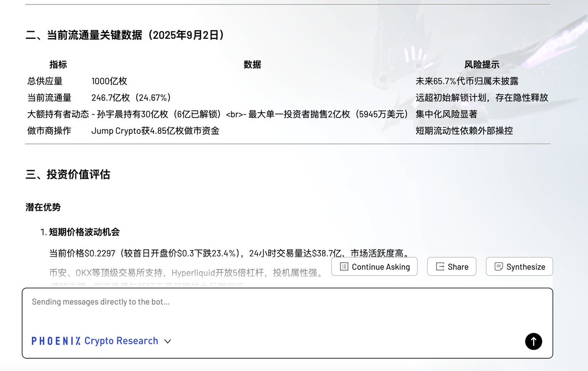588x371 pixels.
Task: Click the Synthesize button
Action: click(x=519, y=267)
